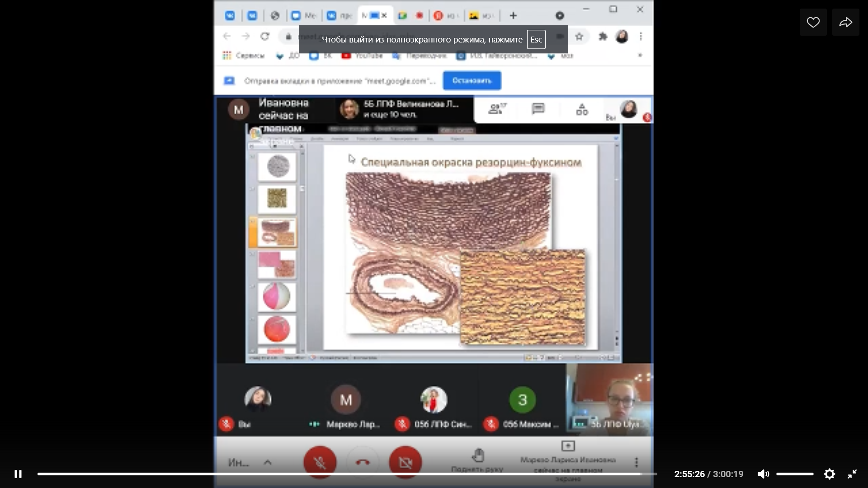
Task: Click the recorded browser forward arrow
Action: [x=245, y=36]
